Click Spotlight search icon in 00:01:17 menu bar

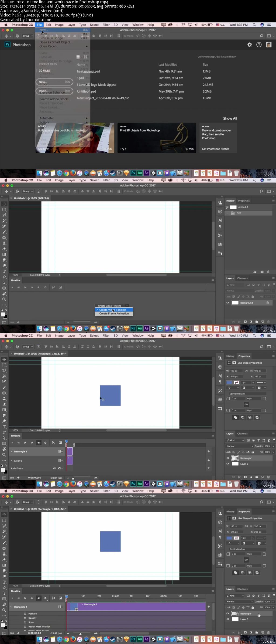click(x=254, y=25)
